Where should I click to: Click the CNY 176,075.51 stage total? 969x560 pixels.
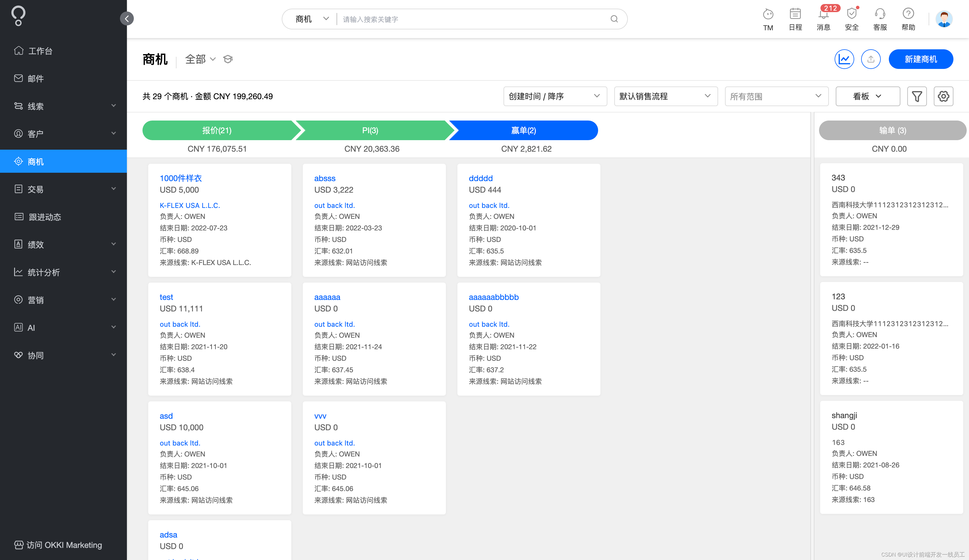coord(217,149)
